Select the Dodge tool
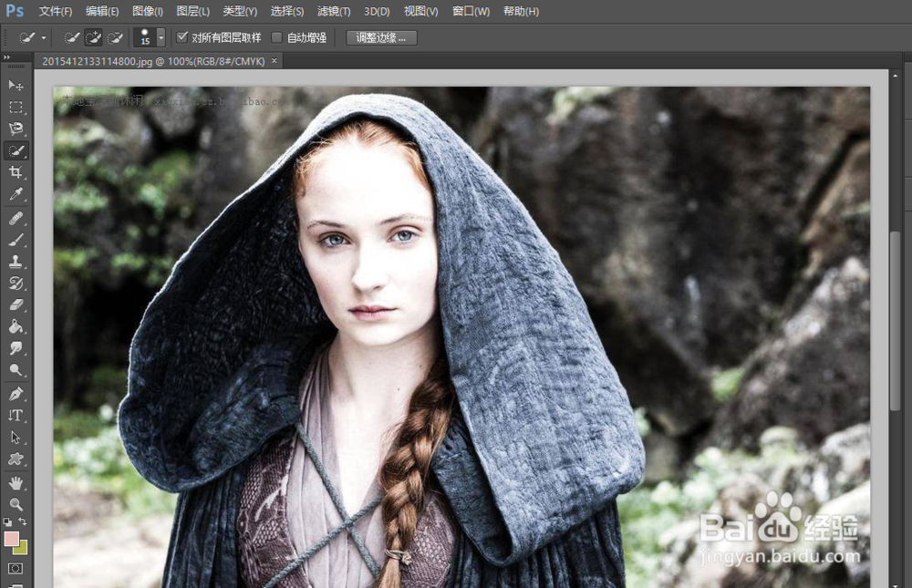 [16, 370]
